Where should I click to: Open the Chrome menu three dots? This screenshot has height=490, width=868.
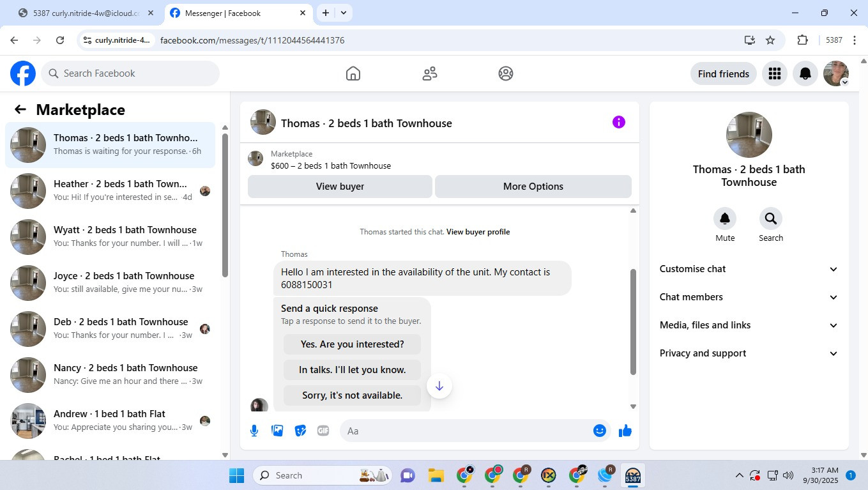[854, 40]
